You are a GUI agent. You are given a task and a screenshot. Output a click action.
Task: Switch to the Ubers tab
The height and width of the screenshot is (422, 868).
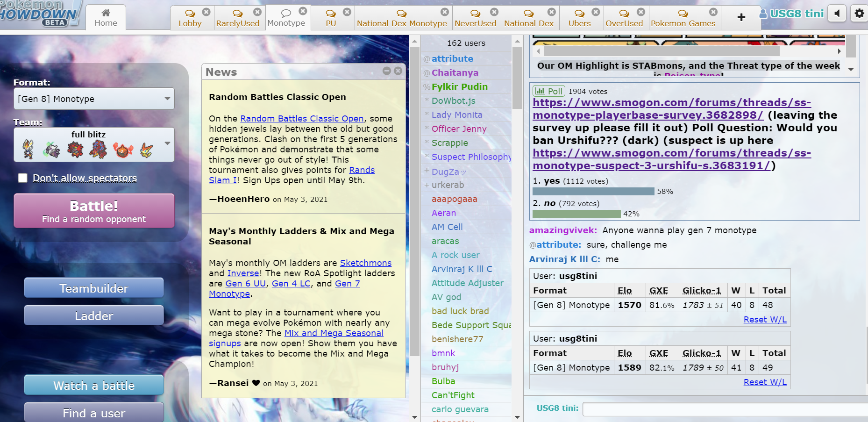pos(580,18)
